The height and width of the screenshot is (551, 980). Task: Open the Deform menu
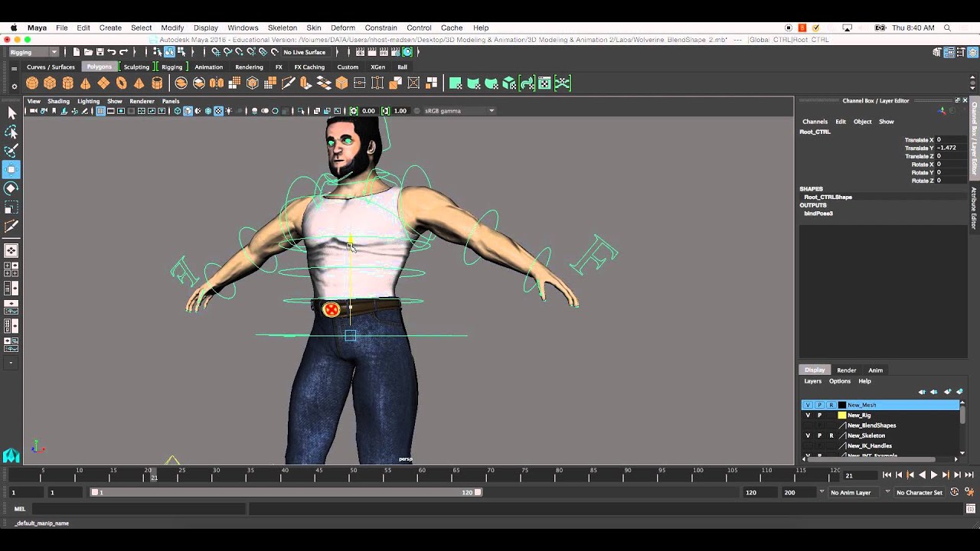pyautogui.click(x=343, y=28)
